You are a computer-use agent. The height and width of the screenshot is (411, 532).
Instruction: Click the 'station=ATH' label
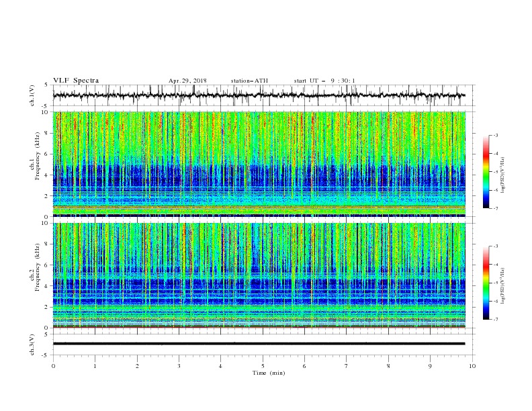pyautogui.click(x=249, y=81)
